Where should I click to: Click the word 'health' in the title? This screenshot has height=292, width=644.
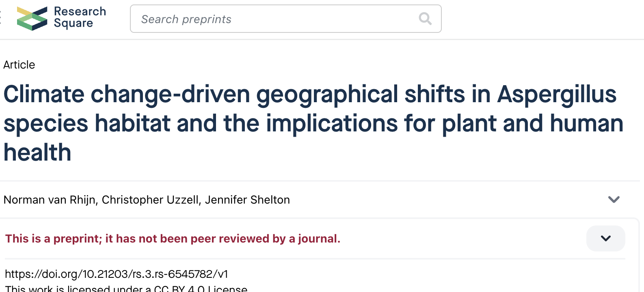point(37,152)
